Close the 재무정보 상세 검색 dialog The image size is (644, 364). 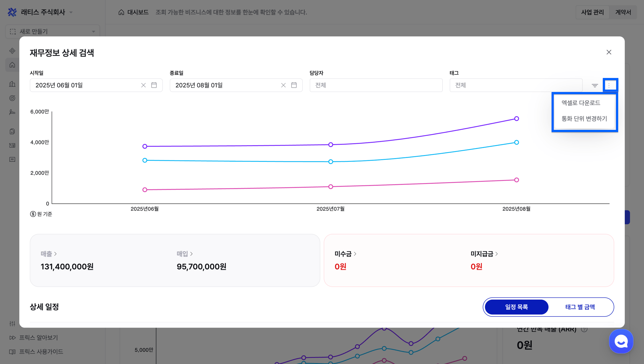[609, 52]
